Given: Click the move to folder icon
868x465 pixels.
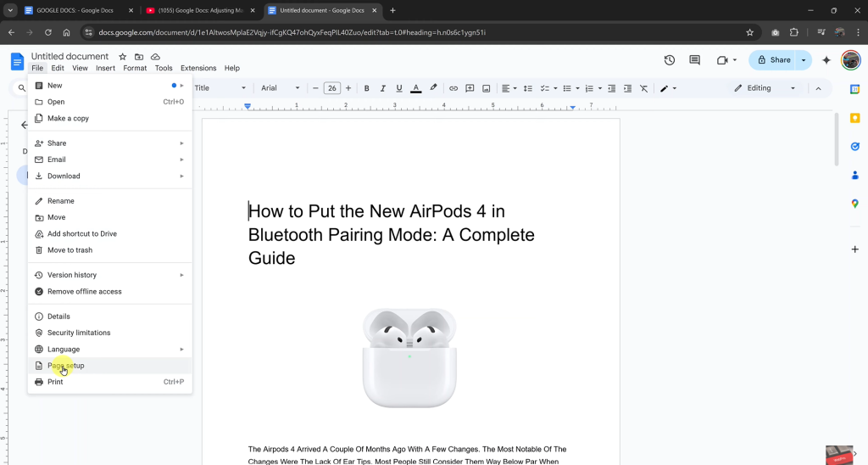Looking at the screenshot, I should click(x=139, y=57).
